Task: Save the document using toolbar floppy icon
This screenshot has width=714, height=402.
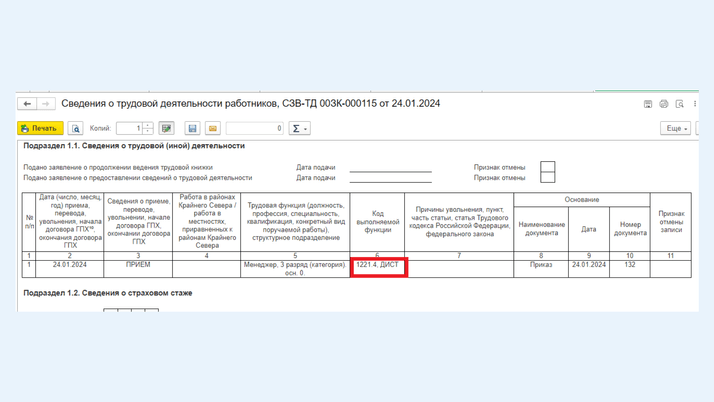Action: pos(192,128)
